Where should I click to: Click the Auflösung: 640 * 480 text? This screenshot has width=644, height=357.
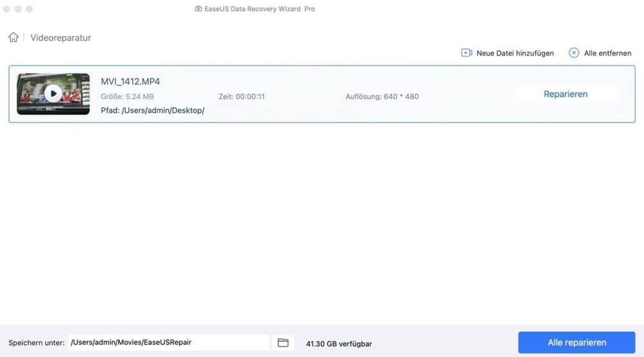tap(382, 97)
